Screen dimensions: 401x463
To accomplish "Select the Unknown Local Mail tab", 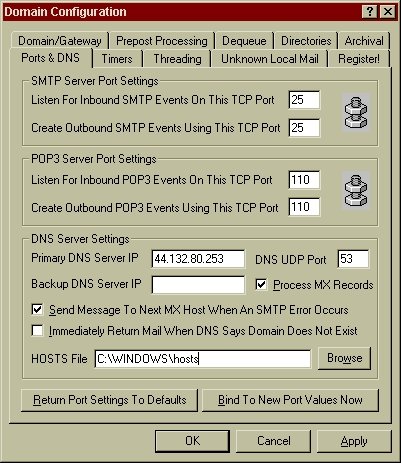I will [x=270, y=59].
